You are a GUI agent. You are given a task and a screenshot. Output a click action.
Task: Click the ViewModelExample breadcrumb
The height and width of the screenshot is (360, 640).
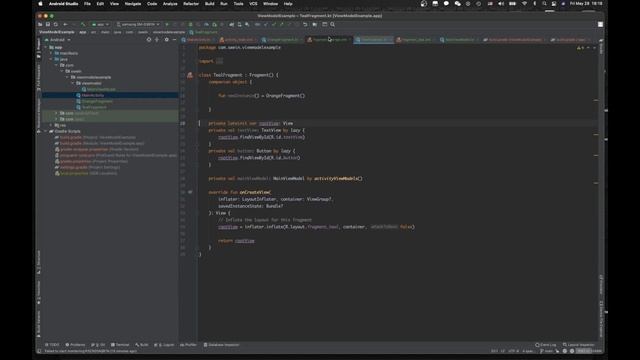(57, 32)
